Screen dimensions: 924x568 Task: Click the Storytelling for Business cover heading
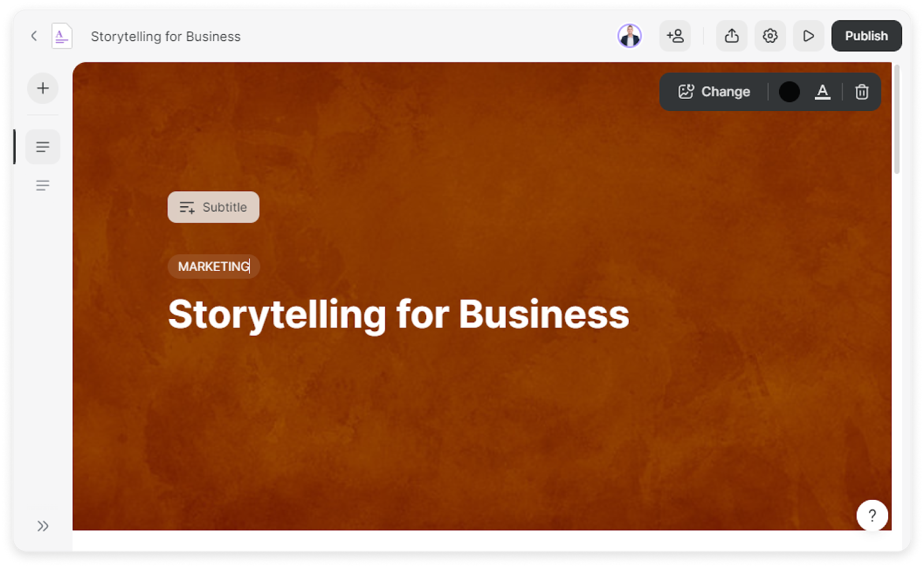click(x=398, y=314)
